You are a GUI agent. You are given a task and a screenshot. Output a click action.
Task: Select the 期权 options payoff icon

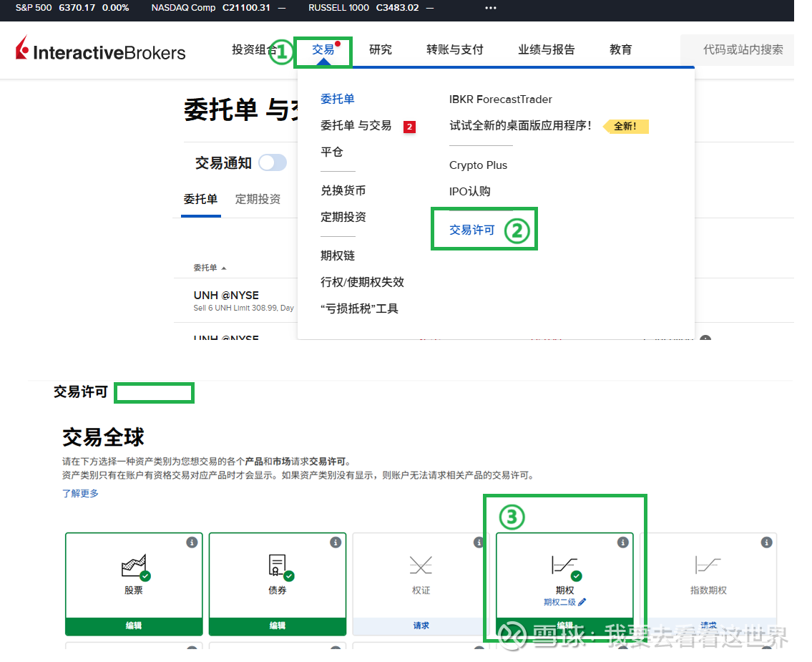coord(565,567)
